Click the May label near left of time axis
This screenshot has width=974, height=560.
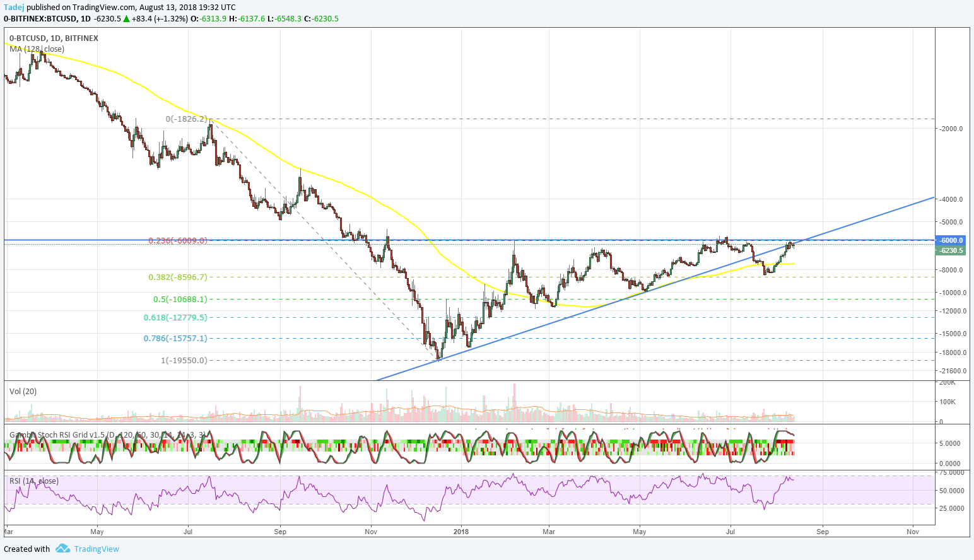click(97, 532)
